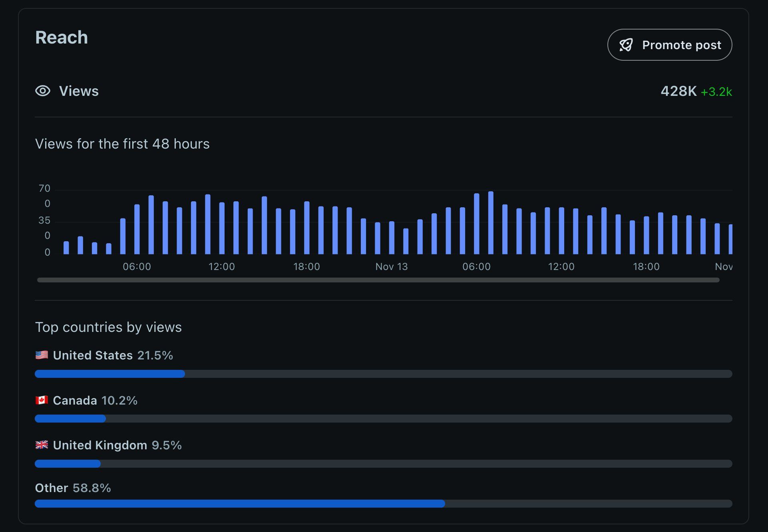
Task: Click the Other 58.8% progress bar
Action: coord(240,504)
